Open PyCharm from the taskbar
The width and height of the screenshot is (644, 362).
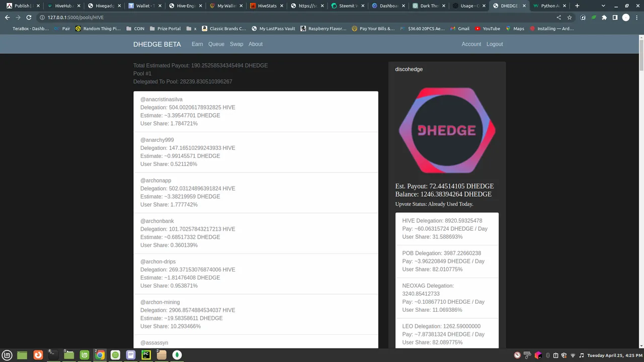(146, 355)
